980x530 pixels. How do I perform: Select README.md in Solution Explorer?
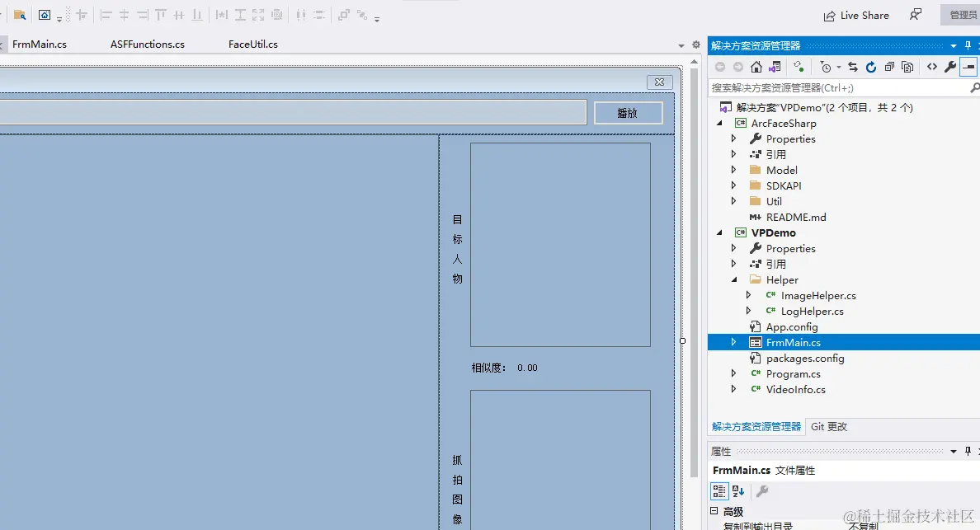(795, 217)
